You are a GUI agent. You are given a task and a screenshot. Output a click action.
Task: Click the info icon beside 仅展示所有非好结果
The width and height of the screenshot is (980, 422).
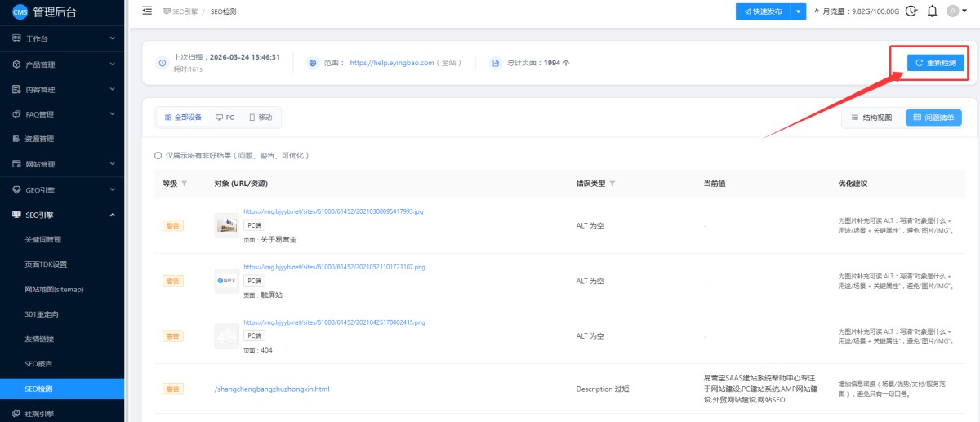pos(158,155)
